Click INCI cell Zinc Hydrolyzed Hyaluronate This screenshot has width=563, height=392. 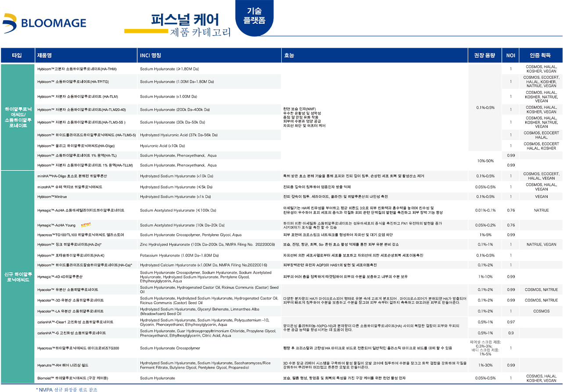207,244
